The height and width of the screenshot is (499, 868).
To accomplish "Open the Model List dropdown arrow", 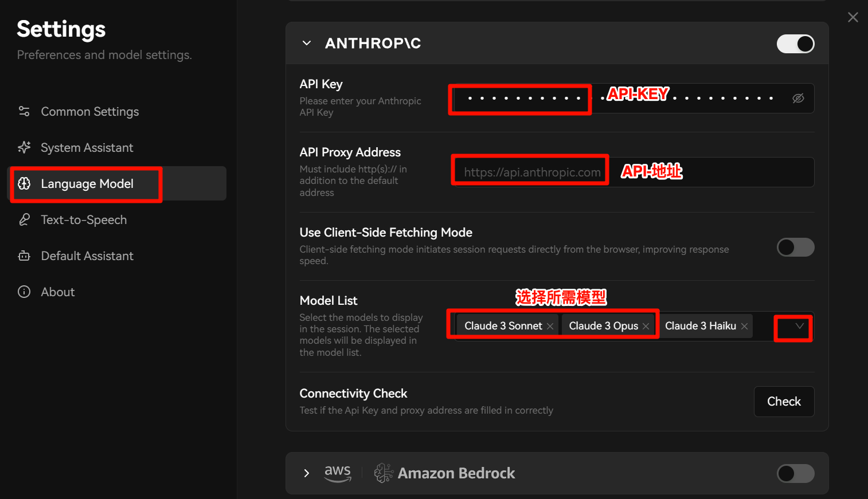I will (x=799, y=326).
